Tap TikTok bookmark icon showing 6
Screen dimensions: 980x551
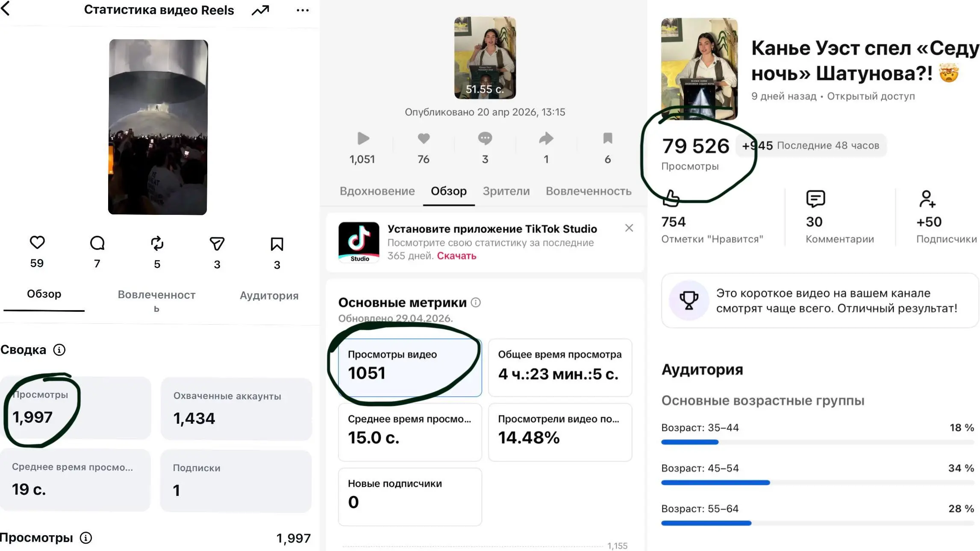pyautogui.click(x=608, y=138)
